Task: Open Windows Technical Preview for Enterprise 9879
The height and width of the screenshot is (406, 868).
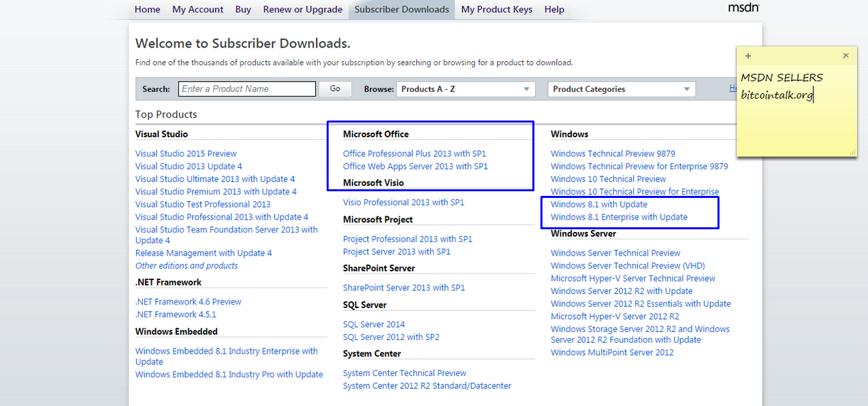Action: [639, 166]
